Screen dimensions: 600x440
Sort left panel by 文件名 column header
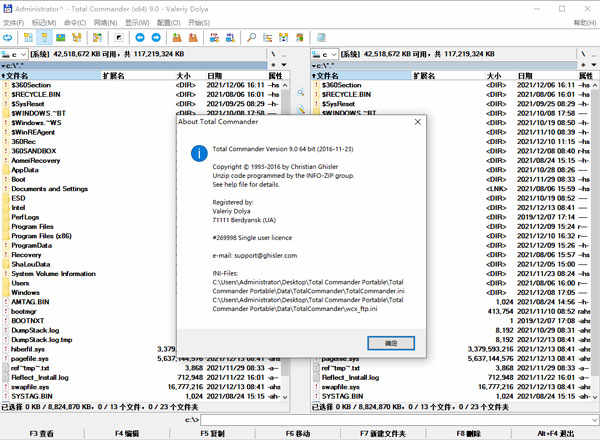click(51, 76)
